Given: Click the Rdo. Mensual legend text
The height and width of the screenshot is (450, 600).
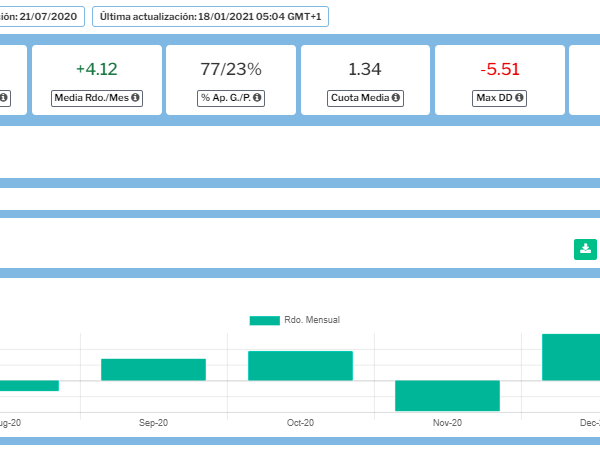Looking at the screenshot, I should point(312,320).
